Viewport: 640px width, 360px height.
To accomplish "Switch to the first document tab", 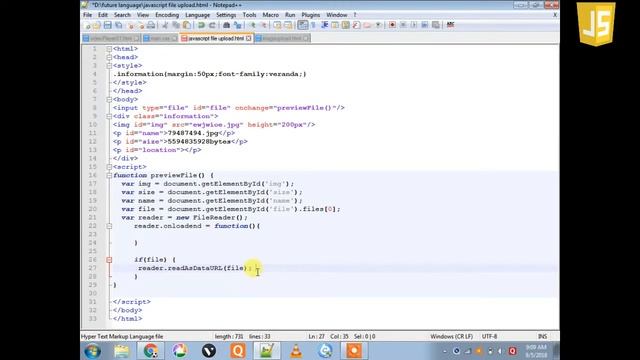I will [111, 38].
